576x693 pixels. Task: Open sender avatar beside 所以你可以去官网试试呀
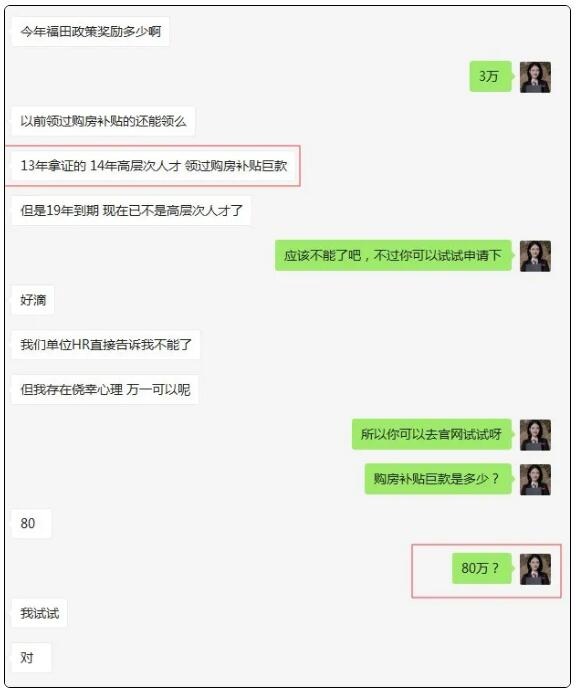tap(535, 435)
